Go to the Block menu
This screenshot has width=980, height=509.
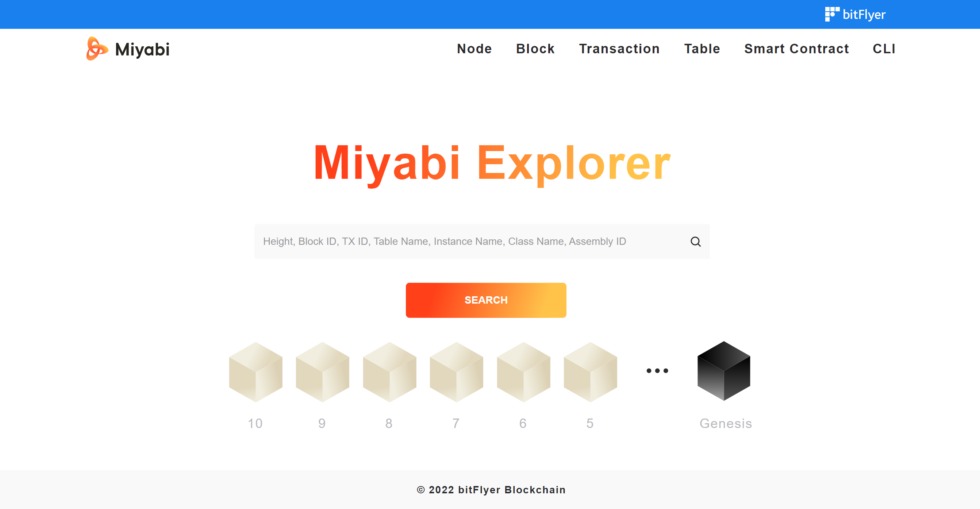(x=535, y=49)
